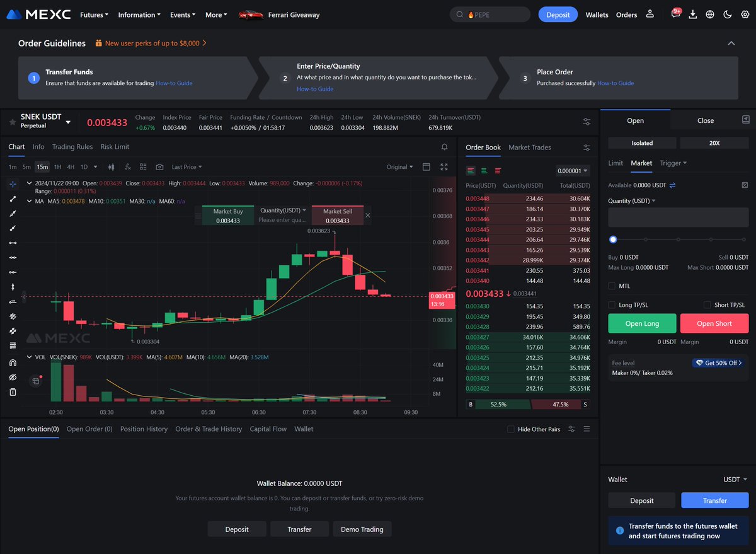Show bids-only green order book view
Image resolution: width=756 pixels, height=554 pixels.
coord(484,171)
